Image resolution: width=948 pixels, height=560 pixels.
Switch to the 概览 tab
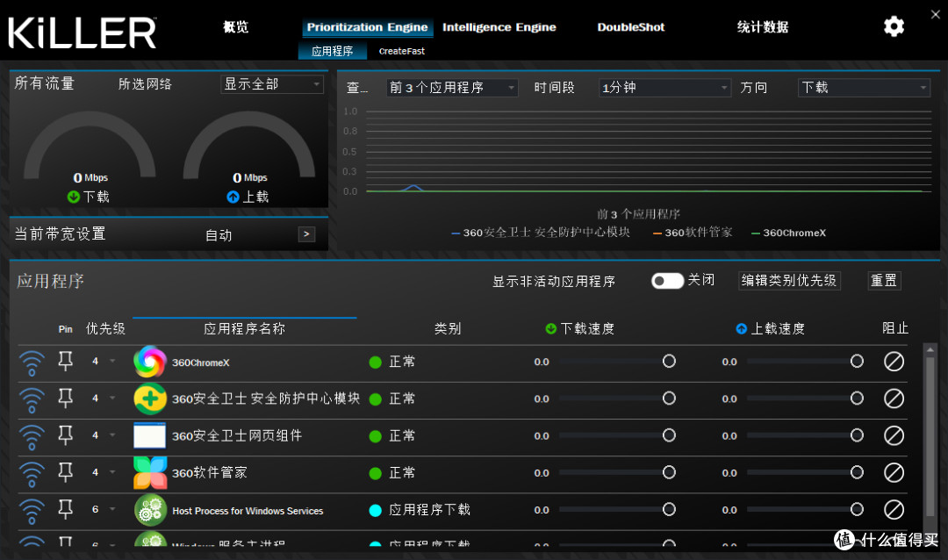point(236,26)
